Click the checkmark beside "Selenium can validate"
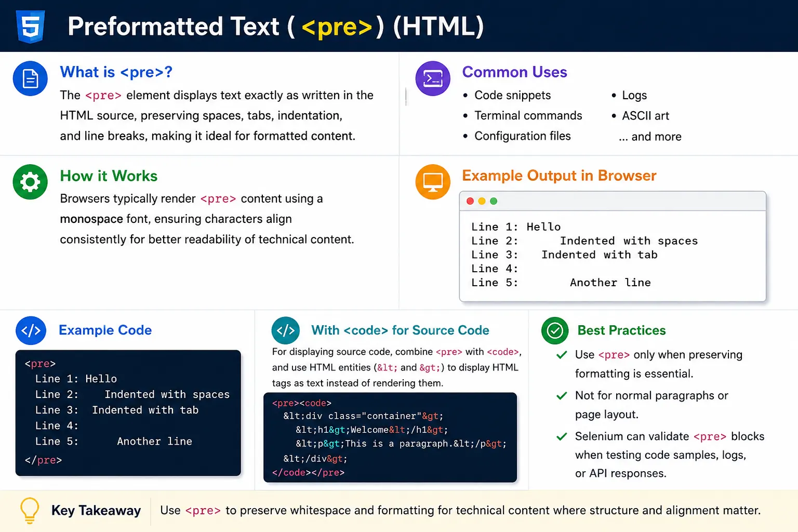This screenshot has width=798, height=532. [562, 436]
